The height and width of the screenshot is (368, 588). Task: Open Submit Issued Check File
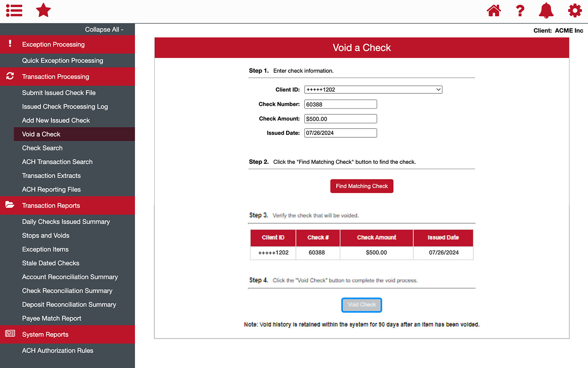pyautogui.click(x=59, y=93)
